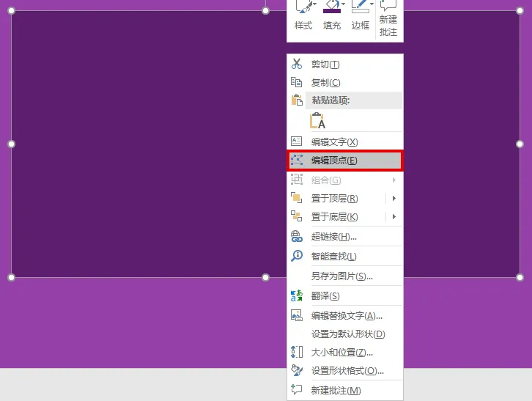This screenshot has width=532, height=401.
Task: Open 置于顶层(R) menu entry
Action: coord(345,198)
